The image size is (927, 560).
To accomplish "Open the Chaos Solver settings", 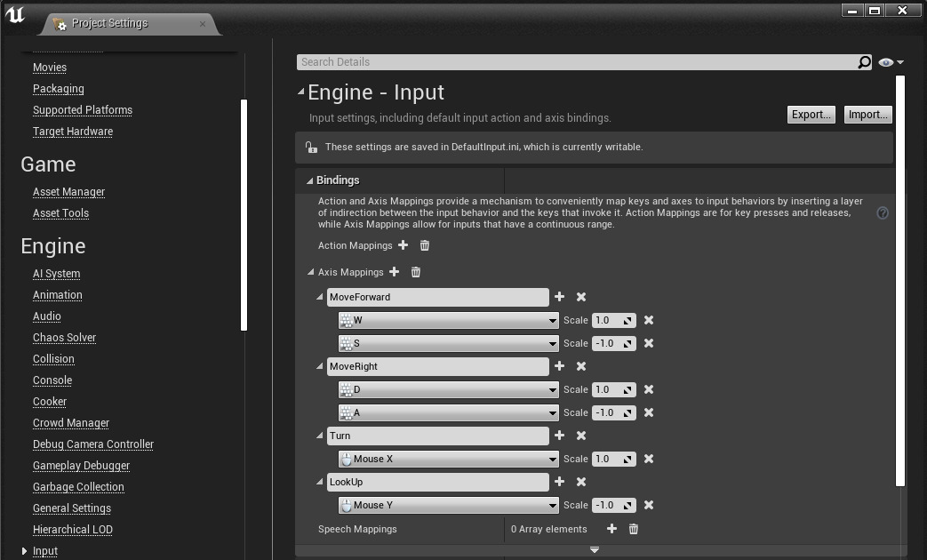I will pyautogui.click(x=64, y=338).
